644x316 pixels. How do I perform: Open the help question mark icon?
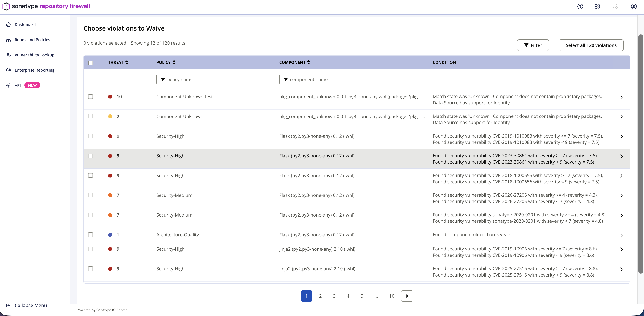tap(580, 6)
